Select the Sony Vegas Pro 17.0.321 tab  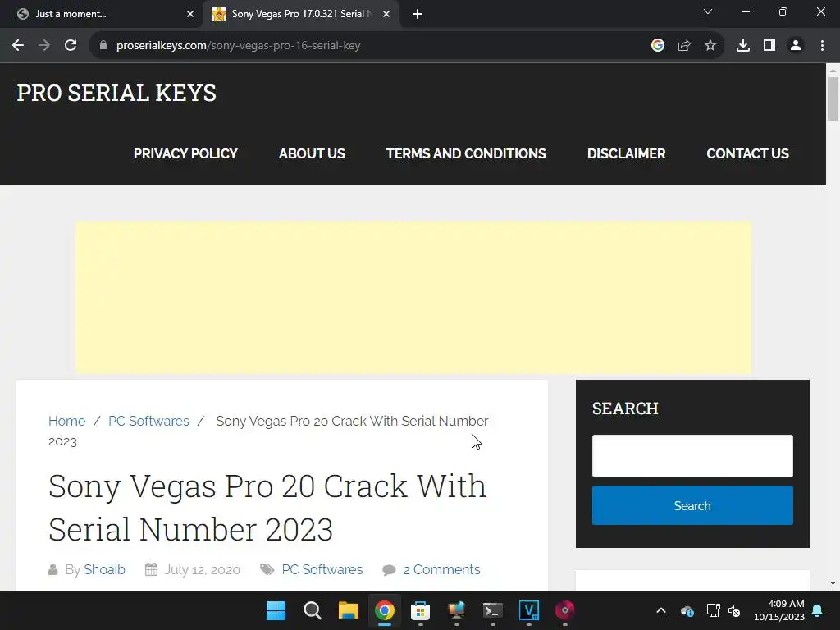[x=300, y=14]
